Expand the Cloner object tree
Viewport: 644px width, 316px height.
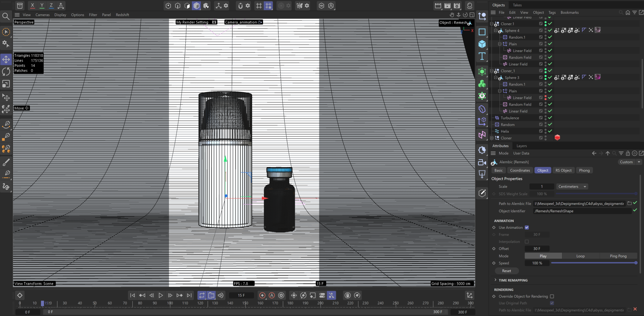[x=492, y=138]
